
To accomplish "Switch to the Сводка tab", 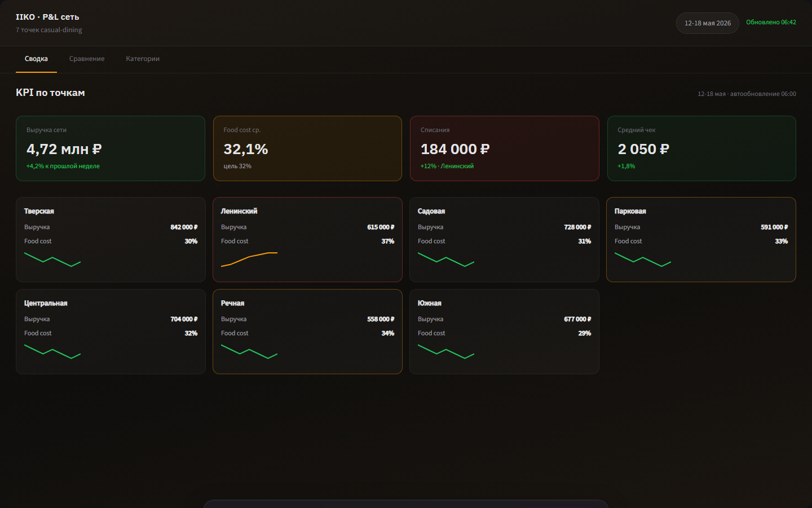I will click(x=36, y=59).
